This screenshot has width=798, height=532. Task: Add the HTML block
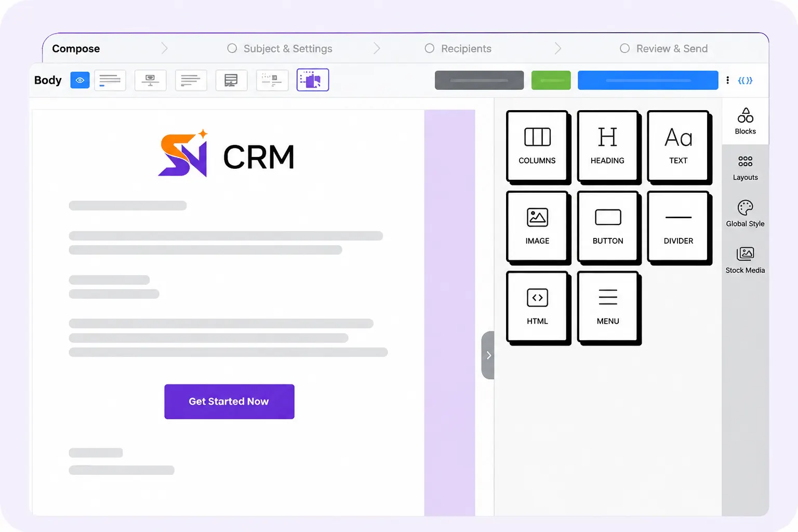537,307
